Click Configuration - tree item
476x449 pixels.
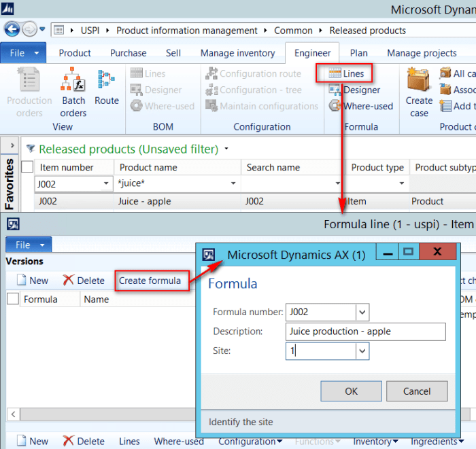[254, 90]
